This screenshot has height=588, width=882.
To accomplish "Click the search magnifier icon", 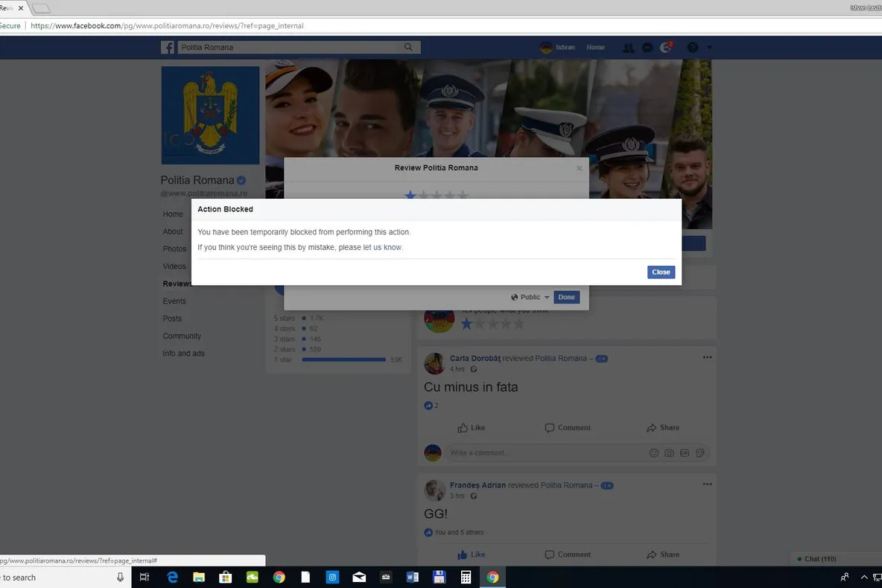I will (408, 47).
